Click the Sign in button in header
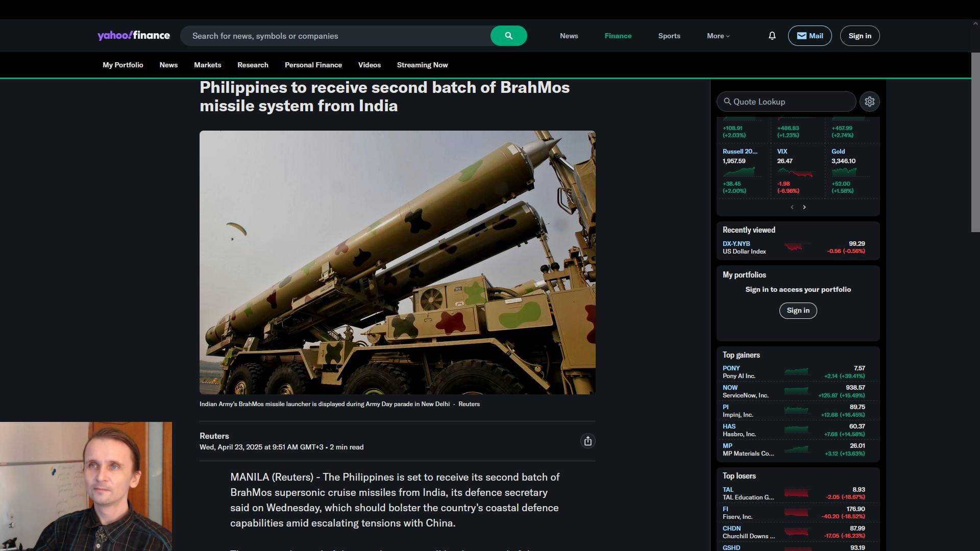This screenshot has width=980, height=551. click(860, 36)
